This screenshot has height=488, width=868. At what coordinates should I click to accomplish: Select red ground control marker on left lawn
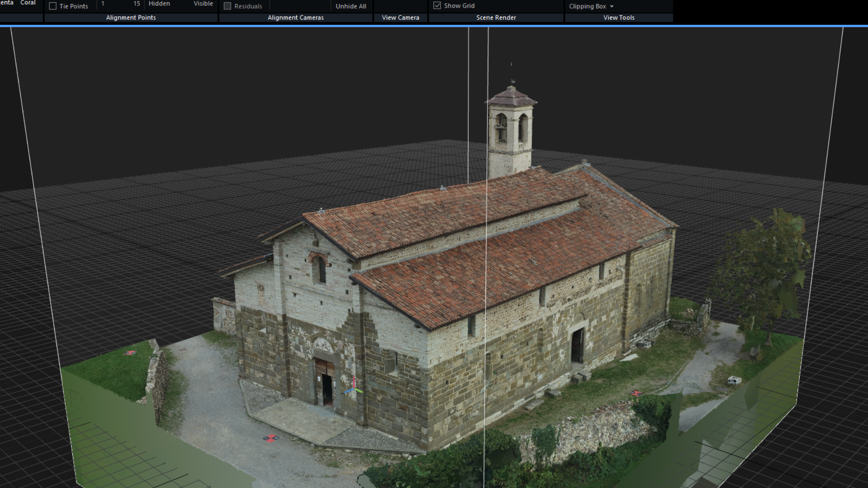click(x=130, y=352)
